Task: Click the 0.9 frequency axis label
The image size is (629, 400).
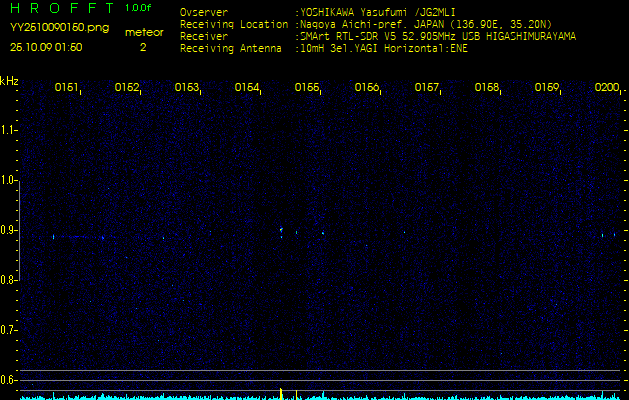Action: [x=8, y=230]
